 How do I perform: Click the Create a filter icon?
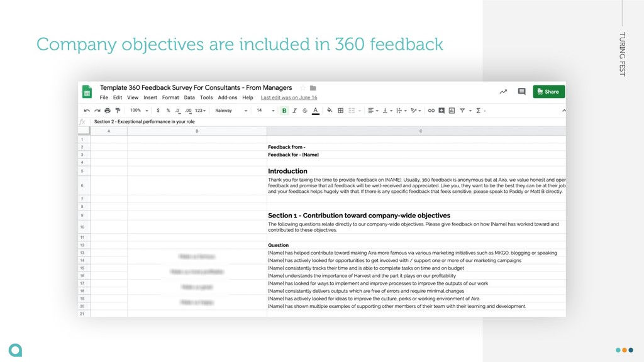tap(462, 111)
